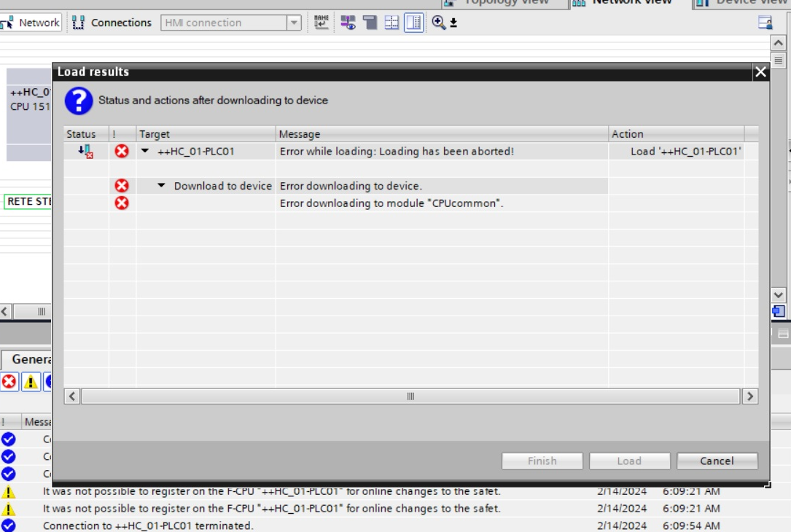Image resolution: width=791 pixels, height=532 pixels.
Task: Click dialog horizontal scrollbar left arrow
Action: tap(72, 396)
